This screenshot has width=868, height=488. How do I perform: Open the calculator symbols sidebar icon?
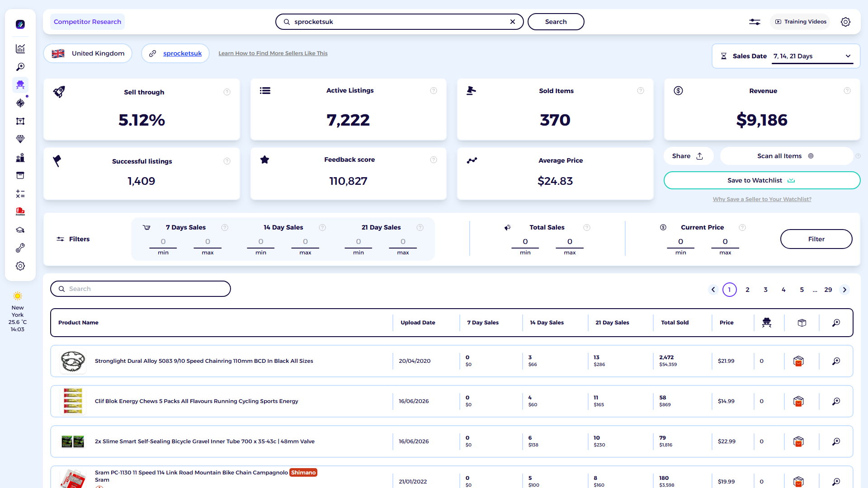click(x=20, y=194)
